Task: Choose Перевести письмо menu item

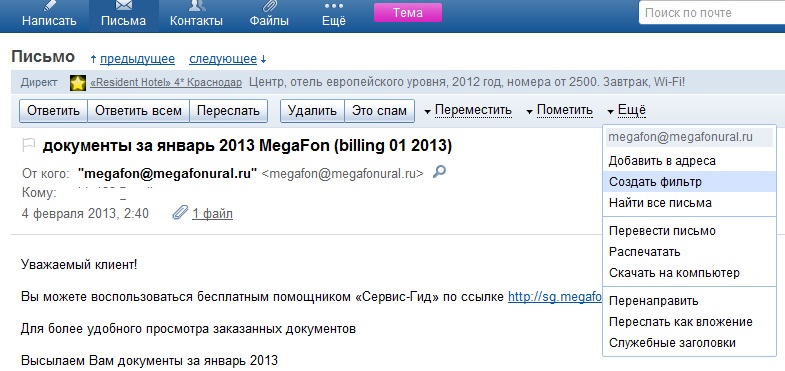Action: coord(690,231)
